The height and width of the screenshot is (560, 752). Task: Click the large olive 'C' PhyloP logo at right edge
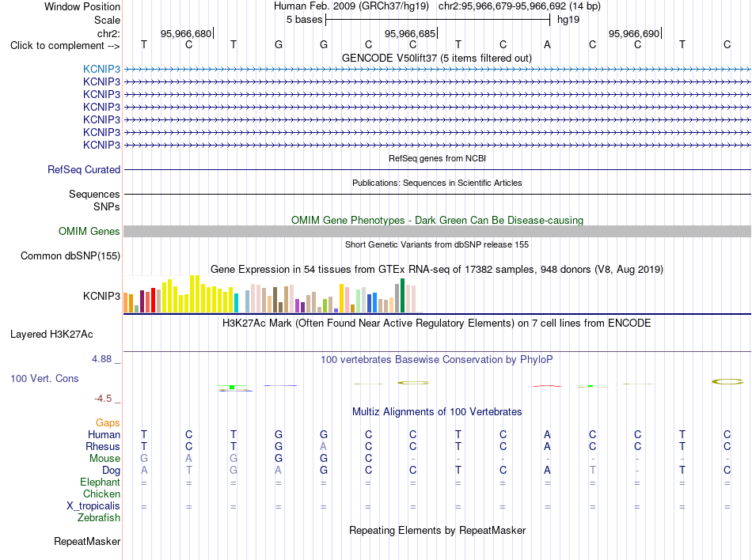(727, 381)
